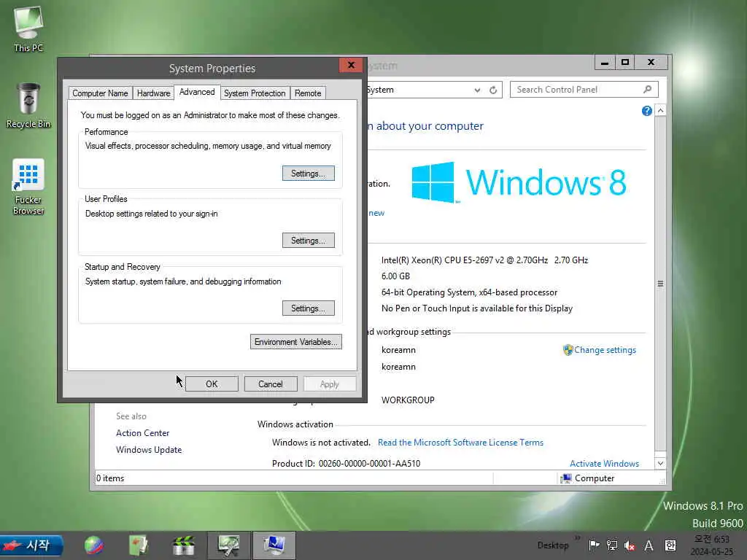747x560 pixels.
Task: Click the letter A input mode indicator
Action: [x=649, y=545]
